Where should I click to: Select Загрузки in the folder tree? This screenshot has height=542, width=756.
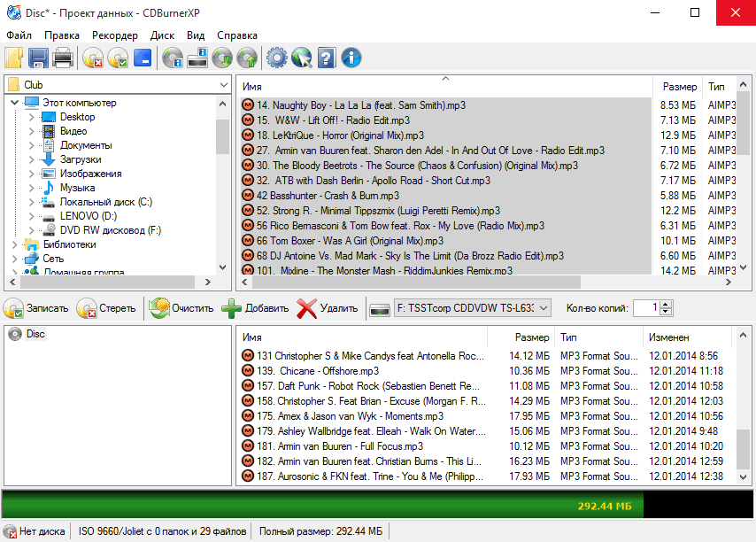[81, 159]
